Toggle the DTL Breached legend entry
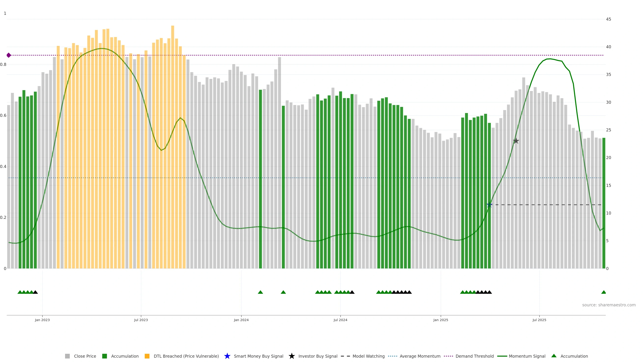This screenshot has height=362, width=644. coord(186,356)
